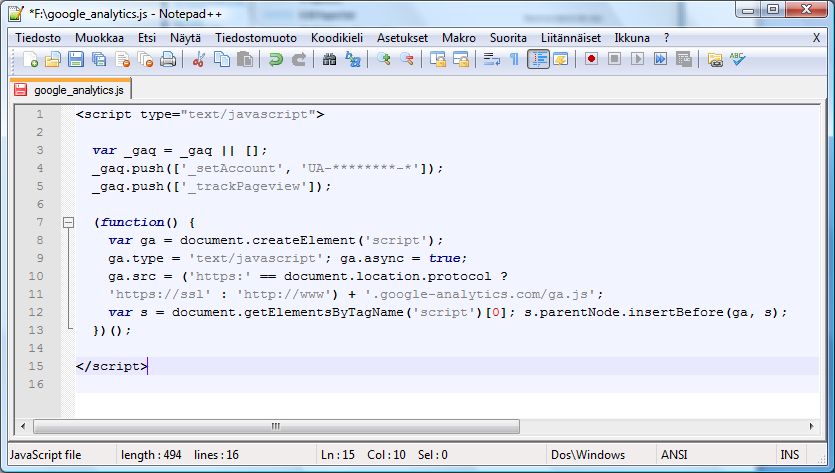Viewport: 835px width, 473px height.
Task: Open the Liitännäiset menu
Action: (x=571, y=38)
